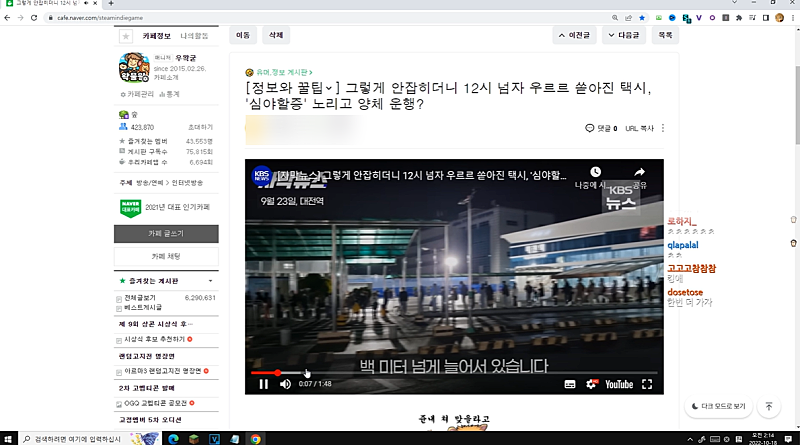Toggle video subtitles button
This screenshot has height=445, width=800.
pyautogui.click(x=570, y=384)
